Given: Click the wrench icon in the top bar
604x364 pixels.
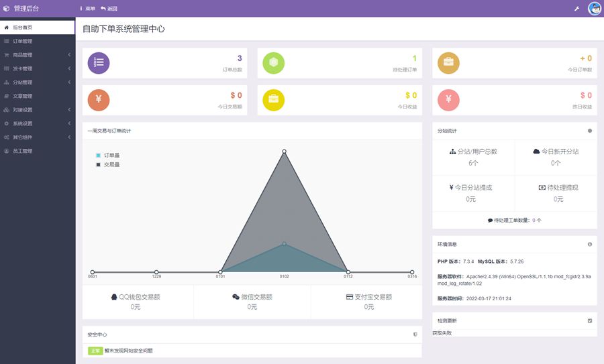Looking at the screenshot, I should [576, 9].
